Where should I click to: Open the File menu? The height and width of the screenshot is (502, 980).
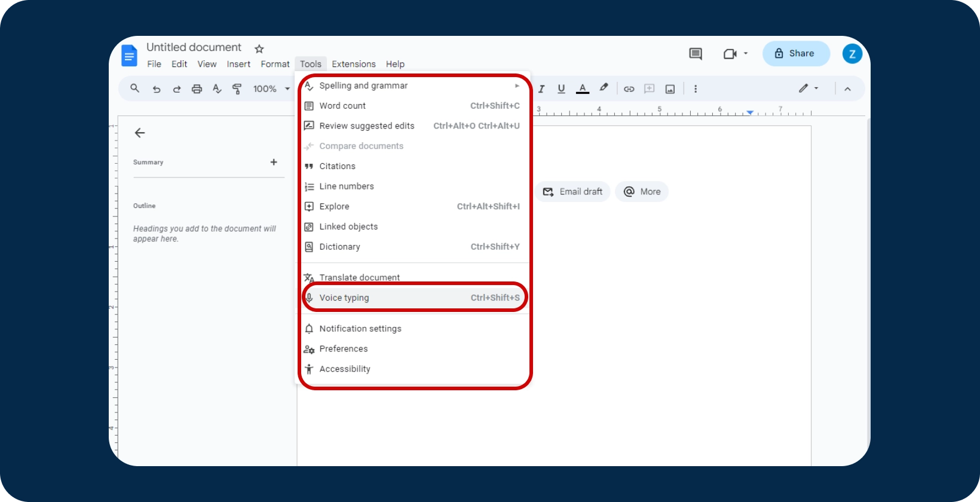pos(154,64)
